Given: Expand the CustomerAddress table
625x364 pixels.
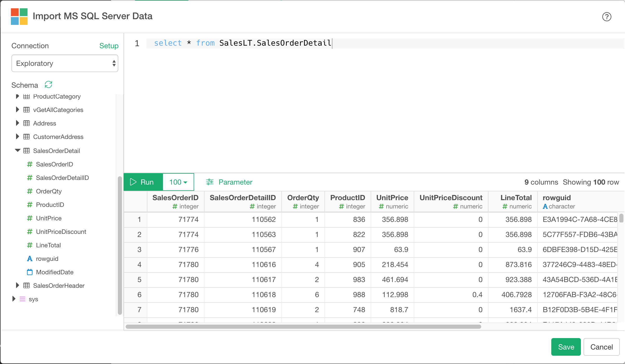Looking at the screenshot, I should click(x=17, y=137).
